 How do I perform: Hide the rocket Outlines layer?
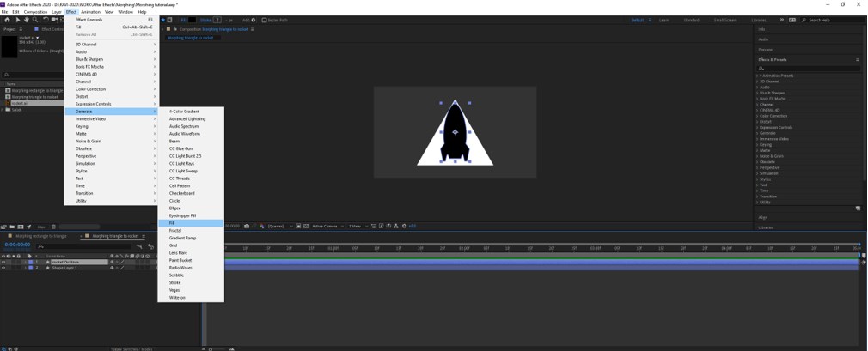(x=4, y=262)
